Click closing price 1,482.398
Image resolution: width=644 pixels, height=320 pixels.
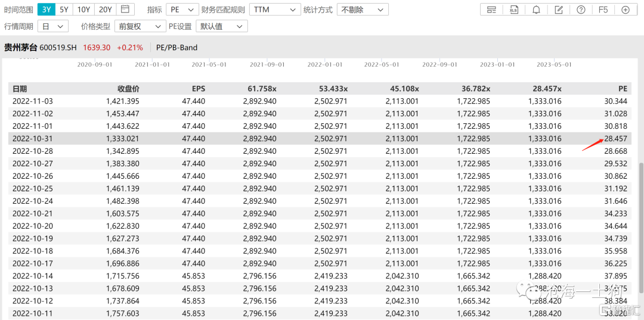[x=123, y=201]
